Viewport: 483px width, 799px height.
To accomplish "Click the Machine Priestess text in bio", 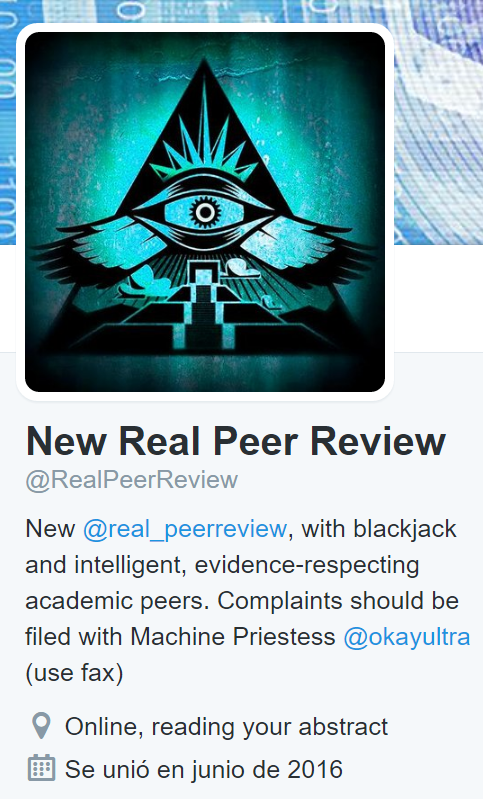I will (x=233, y=636).
